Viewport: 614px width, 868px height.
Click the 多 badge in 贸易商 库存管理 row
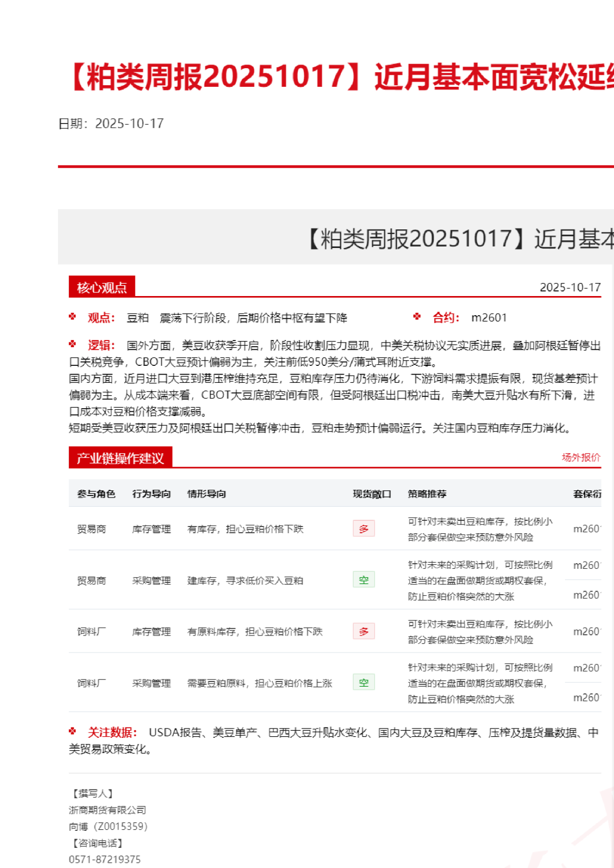point(363,529)
